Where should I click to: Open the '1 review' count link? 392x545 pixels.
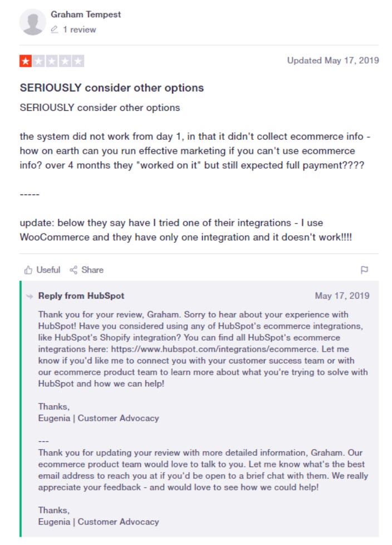79,30
